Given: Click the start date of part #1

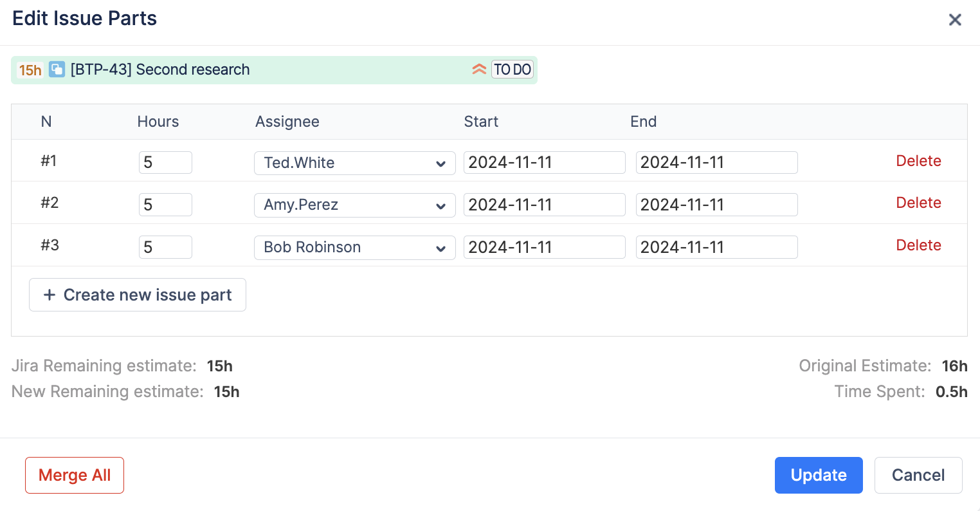Looking at the screenshot, I should (x=544, y=163).
